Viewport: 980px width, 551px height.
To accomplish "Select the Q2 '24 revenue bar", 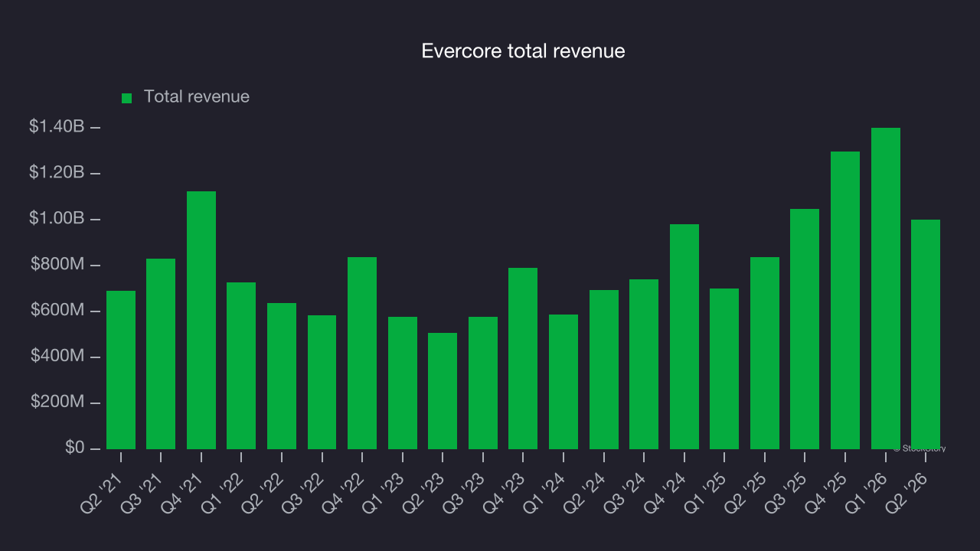I will click(604, 370).
